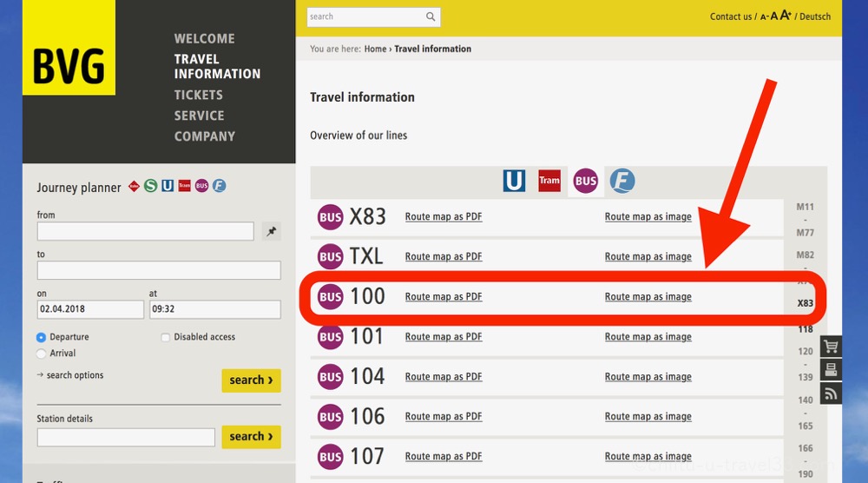Expand search options in Journey planner

[x=75, y=375]
